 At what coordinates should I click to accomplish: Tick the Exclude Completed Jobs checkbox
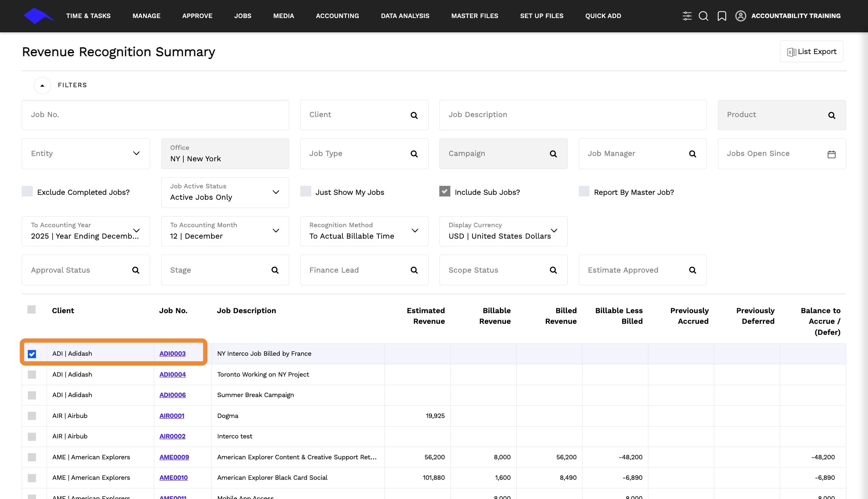point(27,191)
